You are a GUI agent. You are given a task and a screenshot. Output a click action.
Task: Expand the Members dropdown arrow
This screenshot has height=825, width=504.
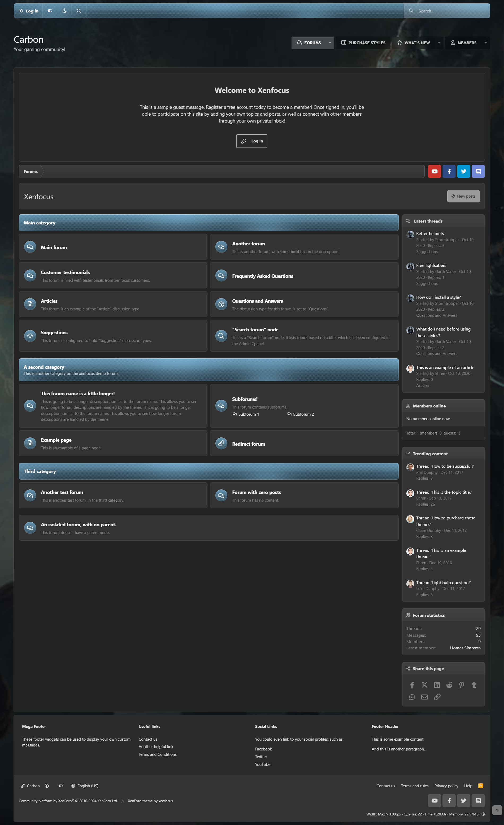tap(485, 43)
